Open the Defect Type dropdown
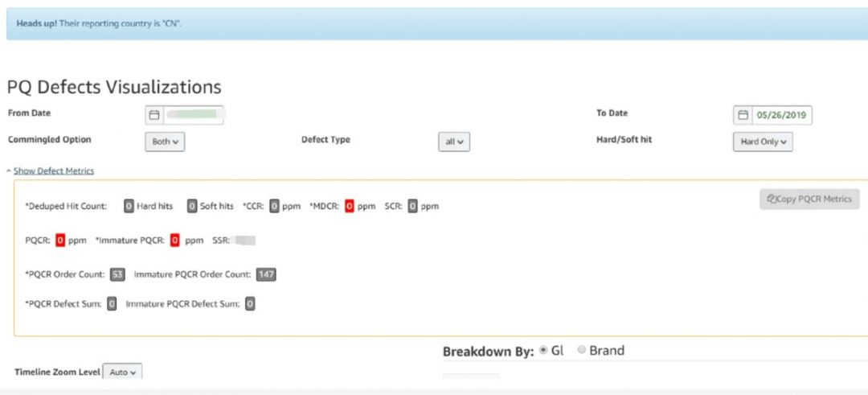Viewport: 868px width, 395px height. tap(453, 142)
